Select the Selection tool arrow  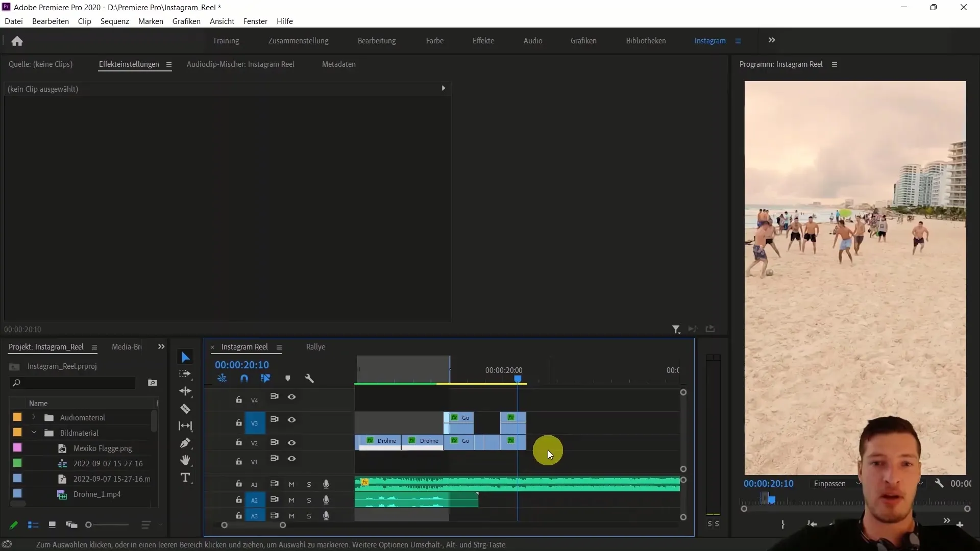185,357
